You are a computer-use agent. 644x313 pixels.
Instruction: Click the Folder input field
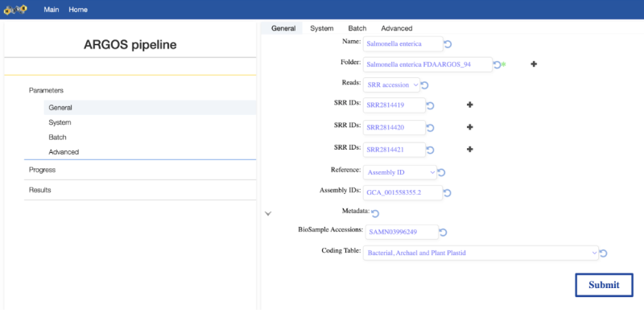pyautogui.click(x=428, y=64)
